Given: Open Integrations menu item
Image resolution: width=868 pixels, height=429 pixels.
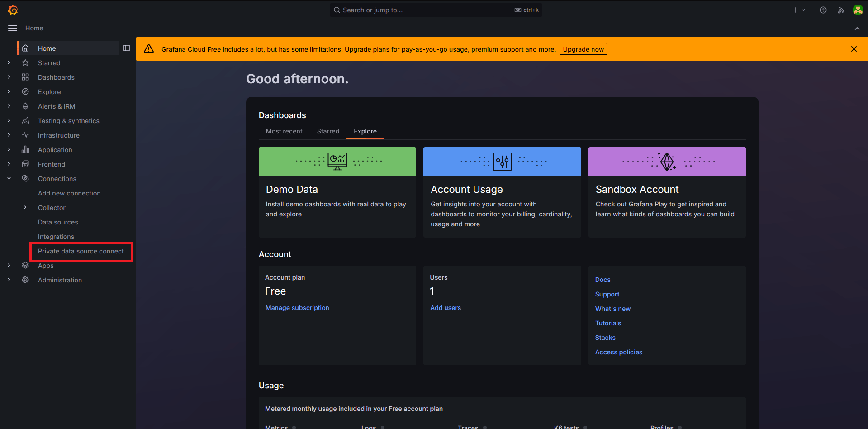Looking at the screenshot, I should [56, 237].
